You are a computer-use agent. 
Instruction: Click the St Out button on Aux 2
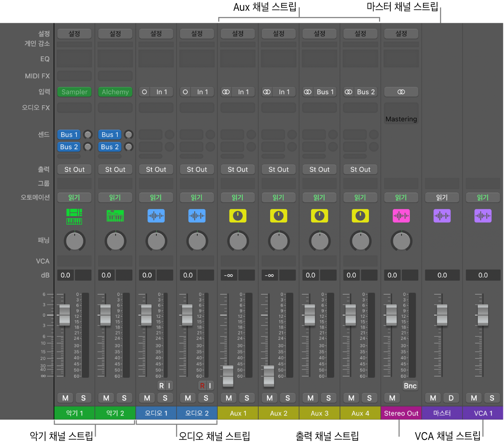[x=279, y=169]
